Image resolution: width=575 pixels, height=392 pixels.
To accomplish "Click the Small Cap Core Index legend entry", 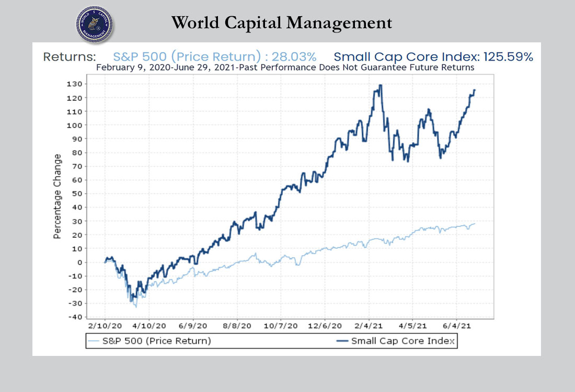I will coord(396,341).
